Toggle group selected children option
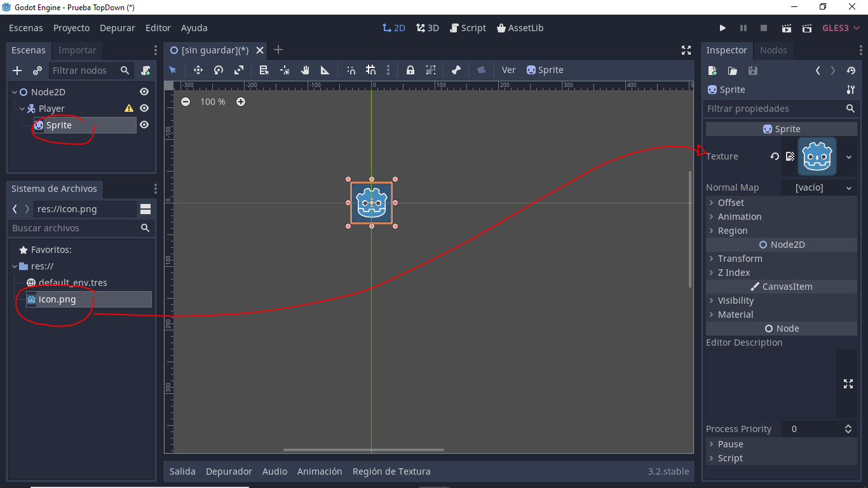868x488 pixels. pyautogui.click(x=431, y=70)
